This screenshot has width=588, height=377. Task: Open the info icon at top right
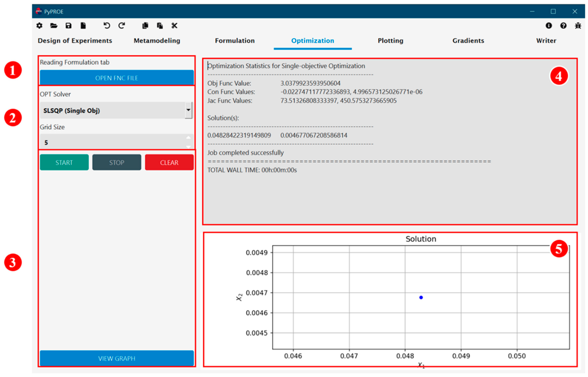coord(549,25)
